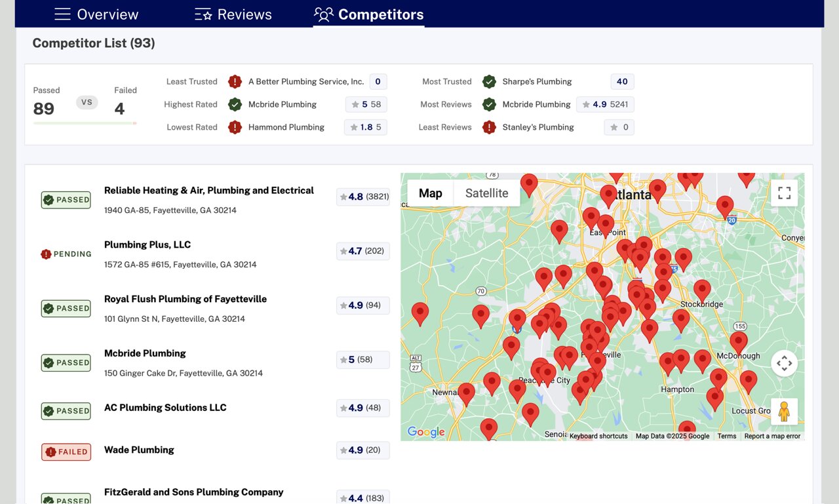Click Stanley's Plumbing in Least Reviews
Viewport: 839px width, 504px height.
pyautogui.click(x=538, y=127)
